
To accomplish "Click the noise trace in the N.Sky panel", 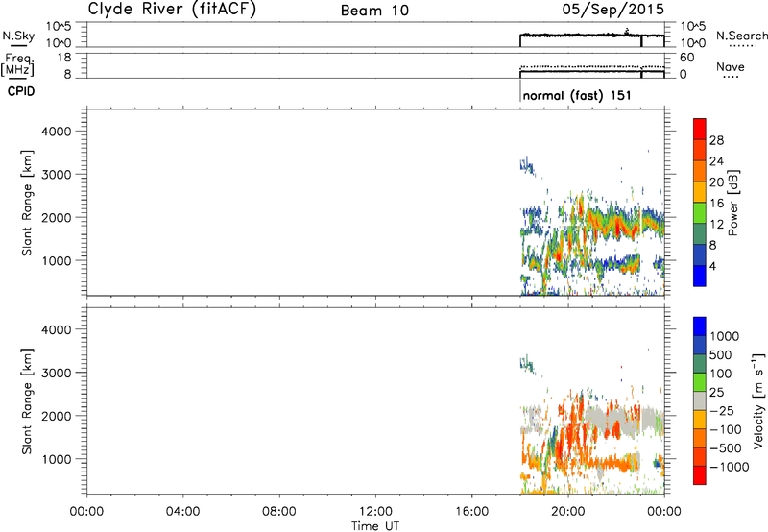I will 591,36.
